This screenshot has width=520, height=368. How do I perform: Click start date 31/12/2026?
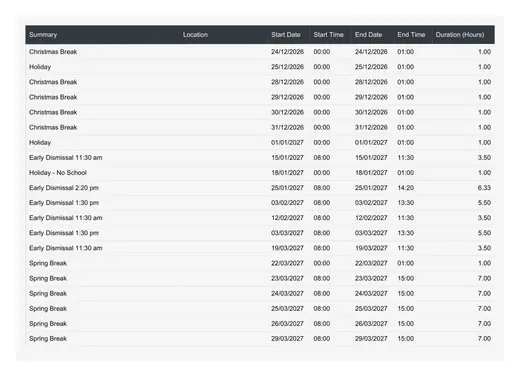click(x=287, y=127)
